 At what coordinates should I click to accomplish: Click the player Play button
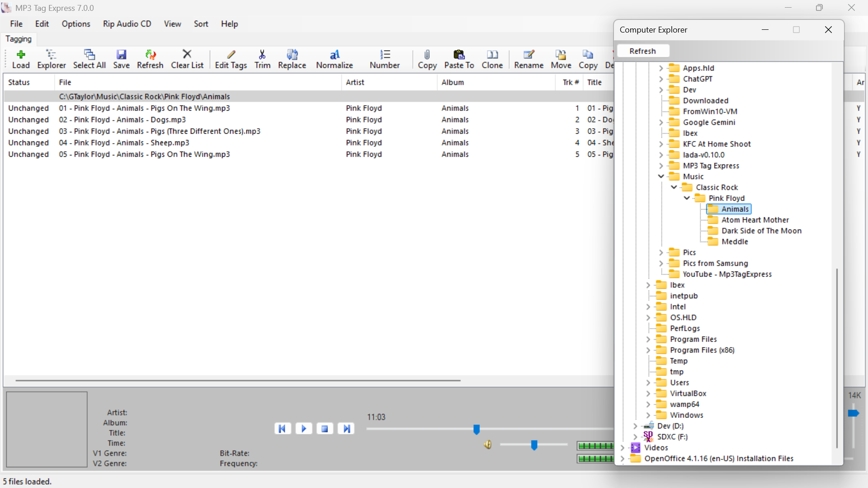pos(304,428)
